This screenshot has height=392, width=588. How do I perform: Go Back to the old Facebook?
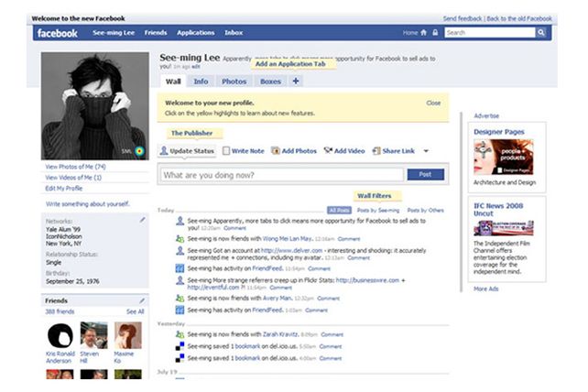point(519,18)
